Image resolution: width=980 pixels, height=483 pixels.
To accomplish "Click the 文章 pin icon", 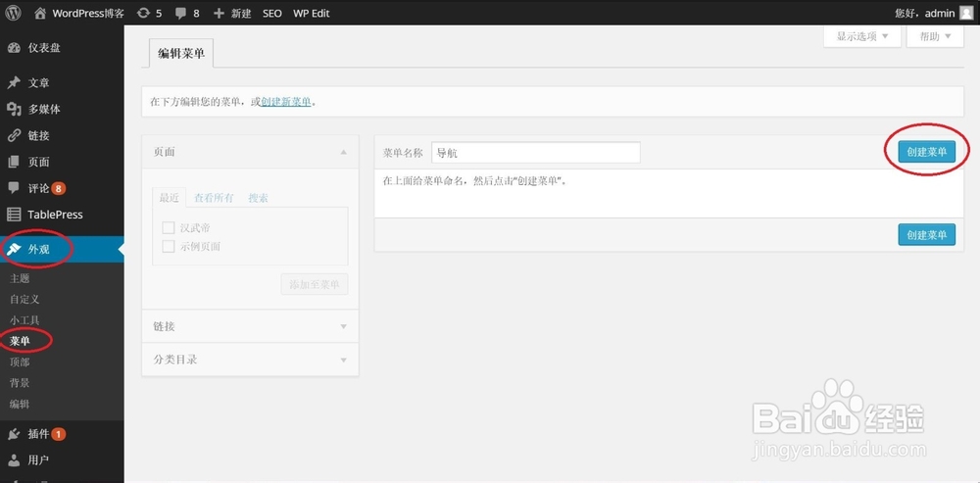I will pyautogui.click(x=14, y=83).
